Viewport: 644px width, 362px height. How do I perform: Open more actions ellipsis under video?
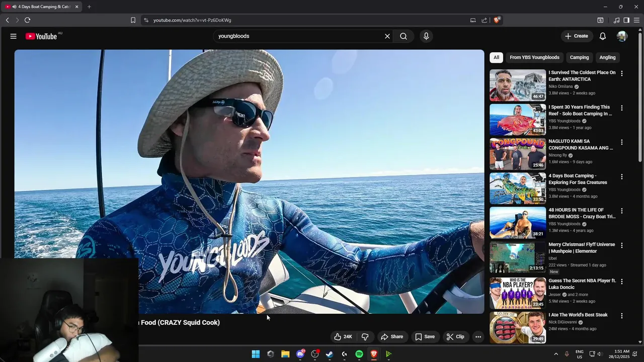(x=478, y=337)
